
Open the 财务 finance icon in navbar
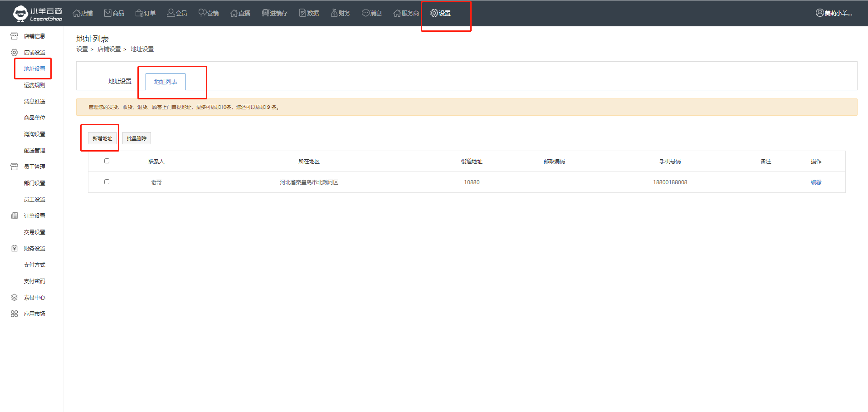click(334, 13)
